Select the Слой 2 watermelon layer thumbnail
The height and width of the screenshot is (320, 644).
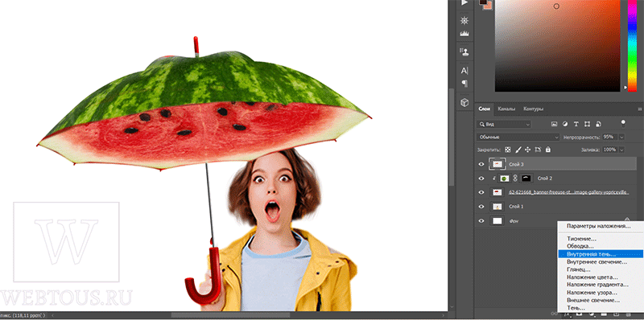(504, 178)
